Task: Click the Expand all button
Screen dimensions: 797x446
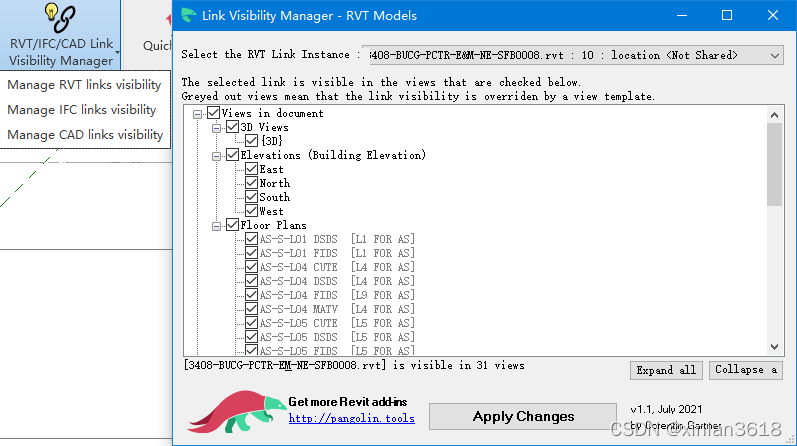Action: point(666,370)
